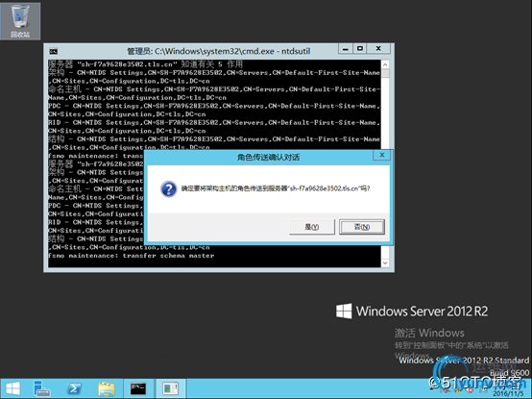Launch PowerShell from the taskbar
The width and height of the screenshot is (532, 399).
(74, 388)
